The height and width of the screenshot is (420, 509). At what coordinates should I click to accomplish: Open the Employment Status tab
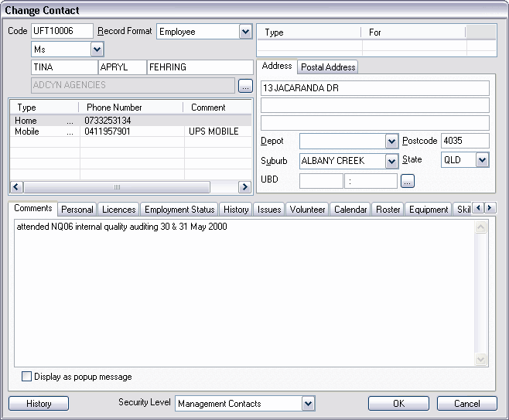coord(179,210)
